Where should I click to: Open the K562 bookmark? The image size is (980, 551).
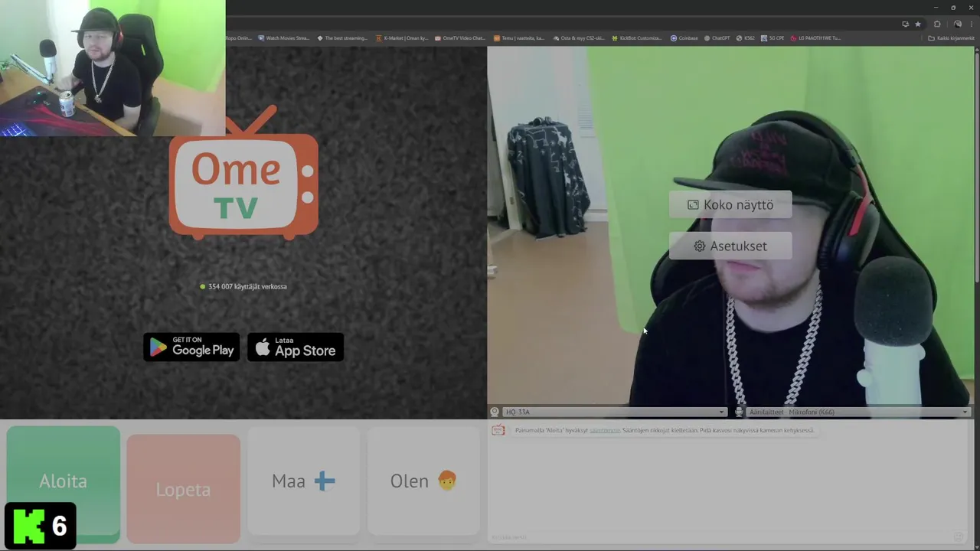746,37
